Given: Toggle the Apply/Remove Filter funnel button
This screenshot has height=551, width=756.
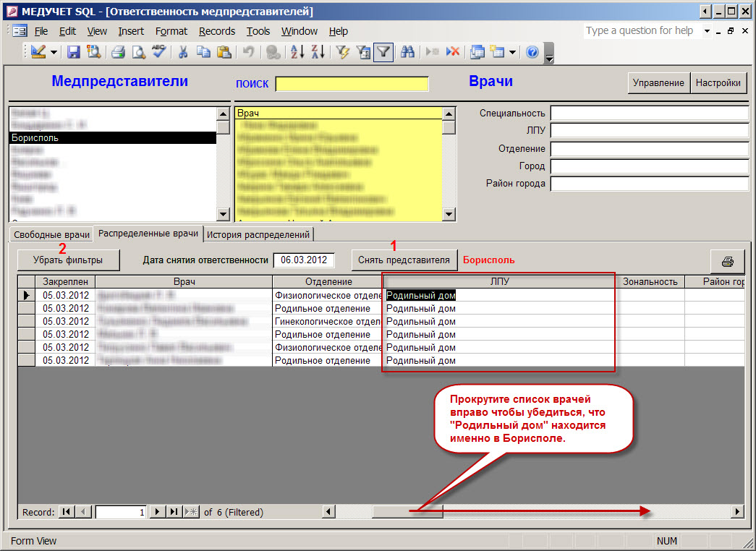Looking at the screenshot, I should coord(383,51).
